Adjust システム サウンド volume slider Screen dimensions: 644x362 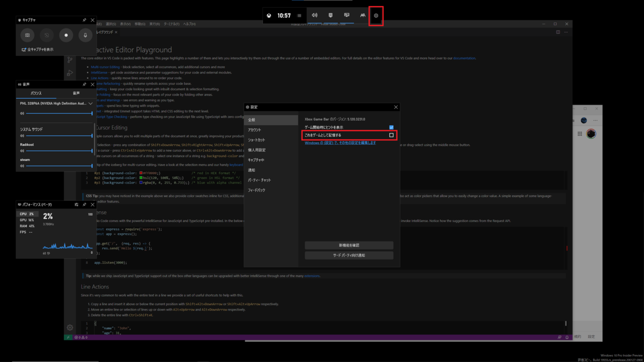(59, 136)
